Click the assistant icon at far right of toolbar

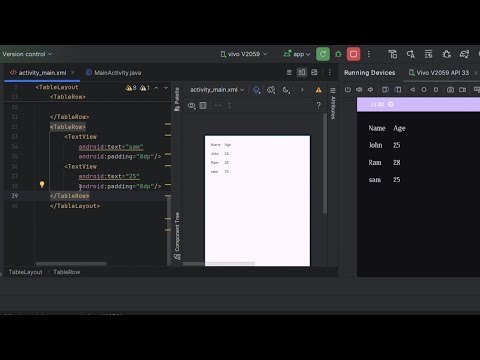point(464,54)
